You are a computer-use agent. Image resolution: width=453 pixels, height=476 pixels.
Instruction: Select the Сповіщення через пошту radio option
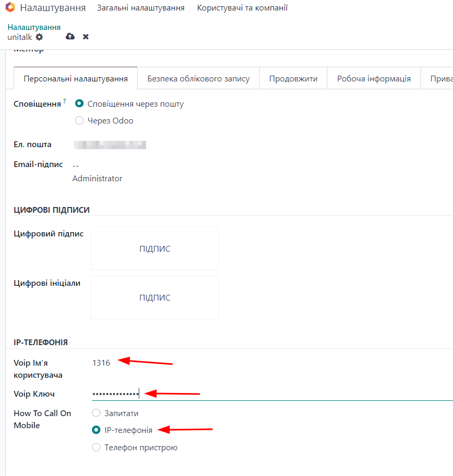coord(80,104)
